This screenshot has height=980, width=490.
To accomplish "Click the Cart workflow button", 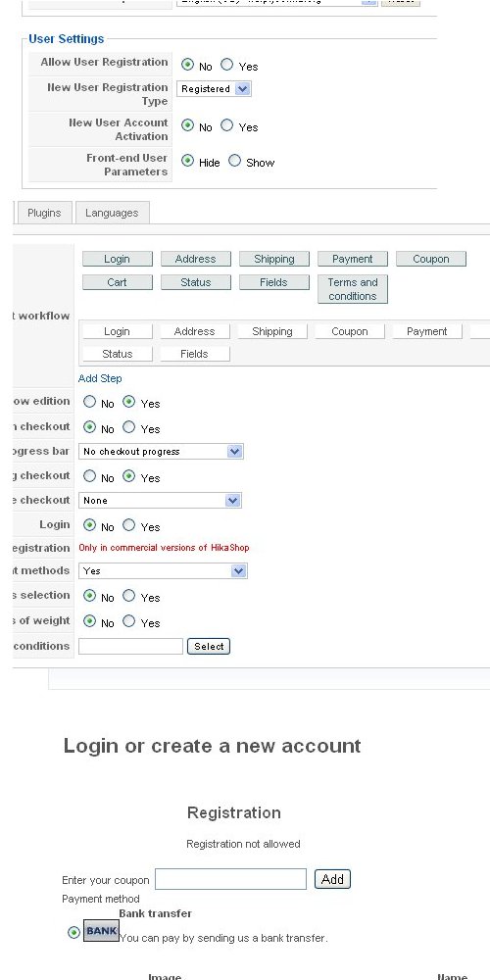I will tap(118, 282).
